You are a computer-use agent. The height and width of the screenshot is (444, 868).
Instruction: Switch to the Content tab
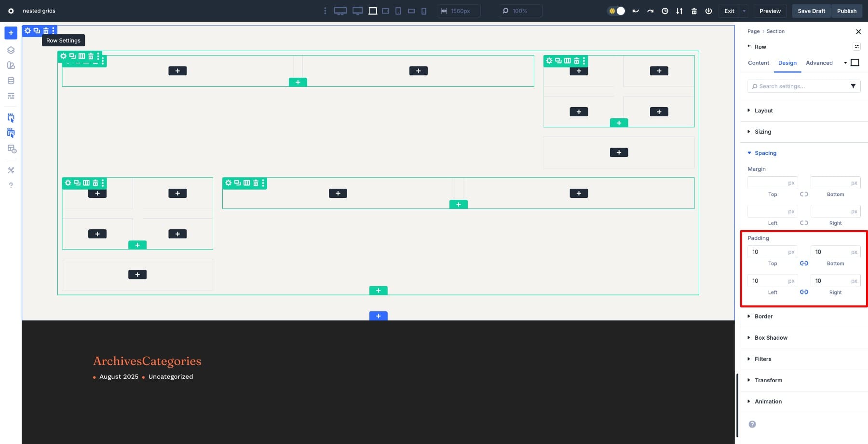[758, 63]
